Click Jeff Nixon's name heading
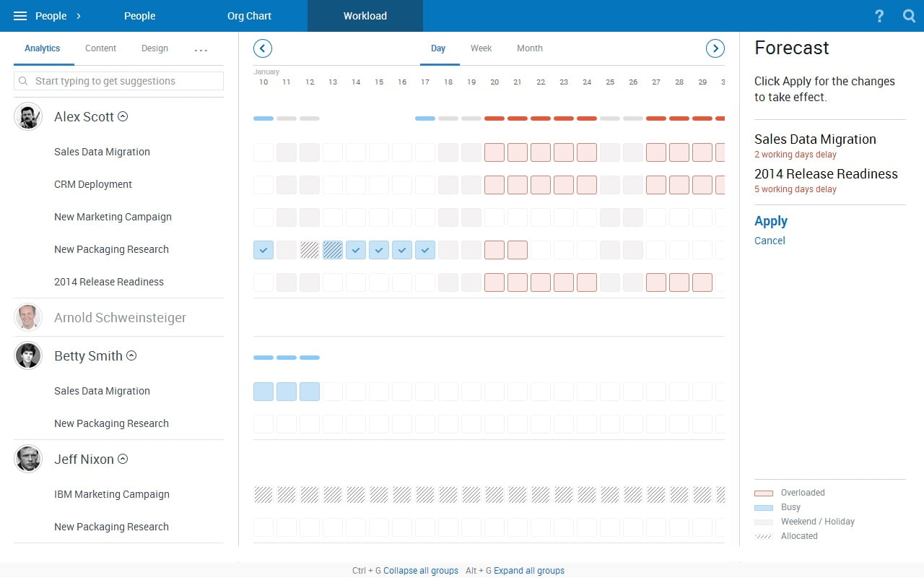 pos(84,459)
